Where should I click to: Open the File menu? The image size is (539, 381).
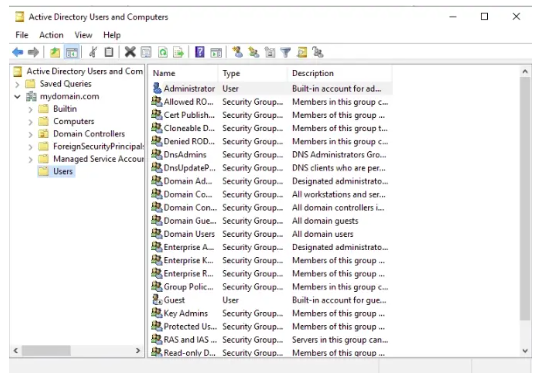click(x=22, y=35)
